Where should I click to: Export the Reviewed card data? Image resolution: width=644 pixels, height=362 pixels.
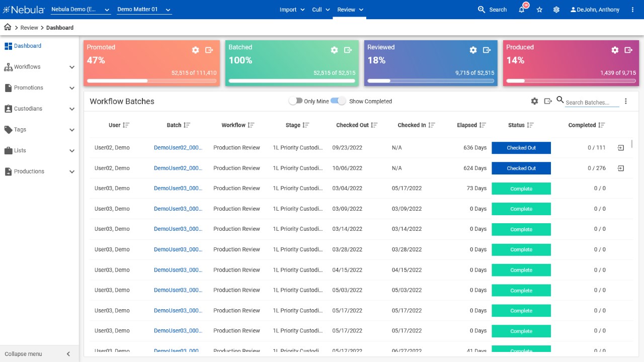coord(487,50)
